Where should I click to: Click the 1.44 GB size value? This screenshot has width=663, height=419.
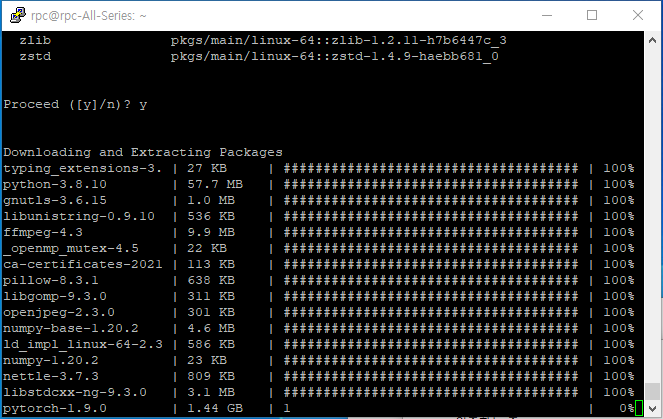(215, 408)
